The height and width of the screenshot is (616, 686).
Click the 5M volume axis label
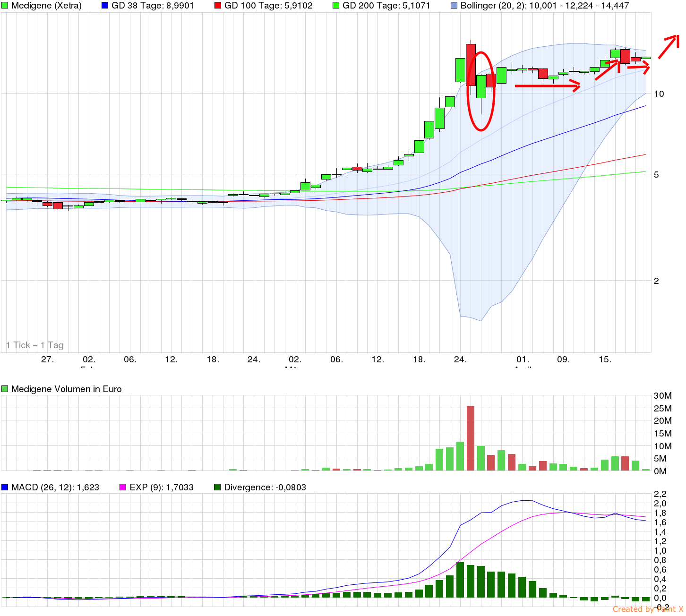(660, 458)
